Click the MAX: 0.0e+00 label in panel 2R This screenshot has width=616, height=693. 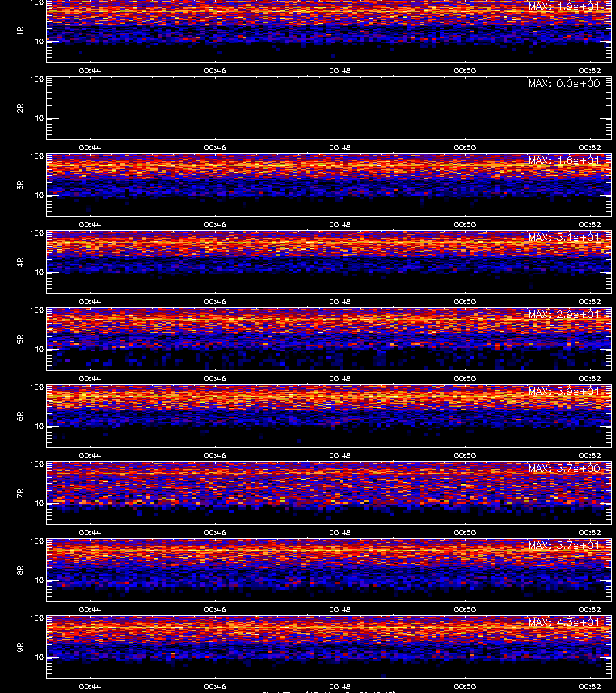[564, 83]
